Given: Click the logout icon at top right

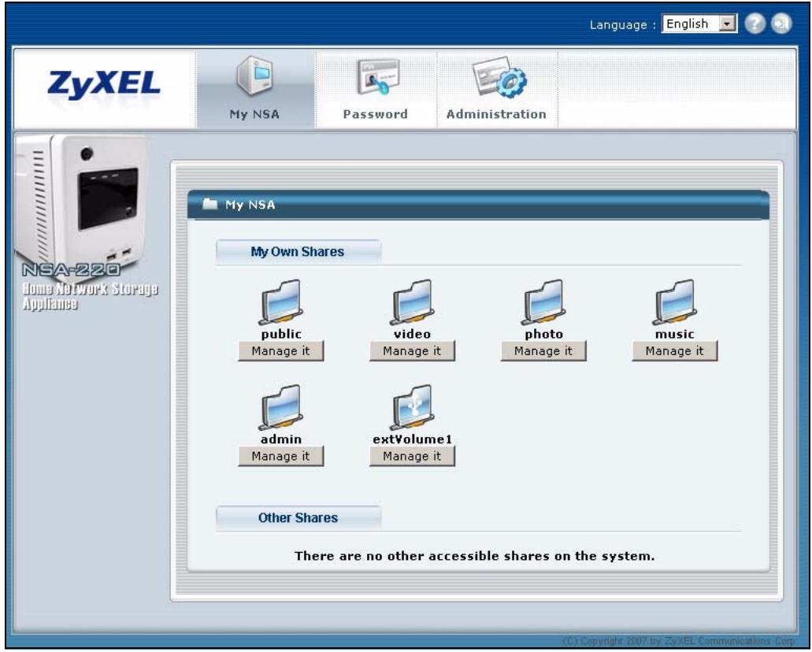Looking at the screenshot, I should (781, 24).
